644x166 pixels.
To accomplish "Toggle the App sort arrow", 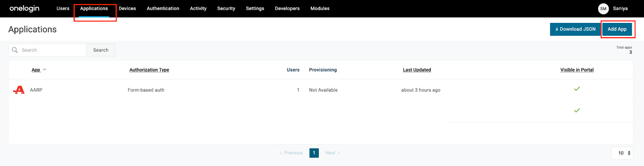I will pyautogui.click(x=45, y=70).
